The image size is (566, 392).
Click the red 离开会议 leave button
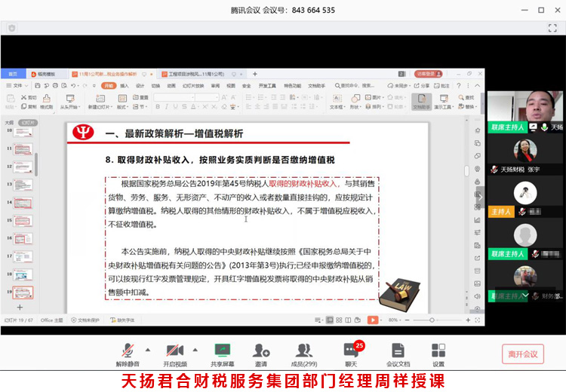click(522, 354)
